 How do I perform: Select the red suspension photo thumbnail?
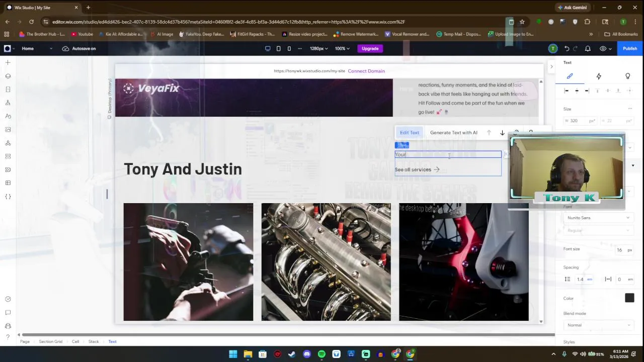pos(464,261)
